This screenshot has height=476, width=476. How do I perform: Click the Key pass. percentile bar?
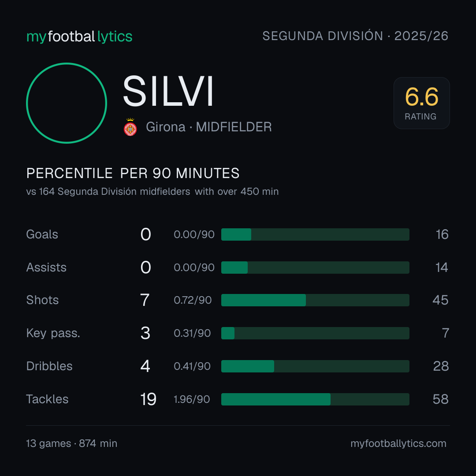315,333
